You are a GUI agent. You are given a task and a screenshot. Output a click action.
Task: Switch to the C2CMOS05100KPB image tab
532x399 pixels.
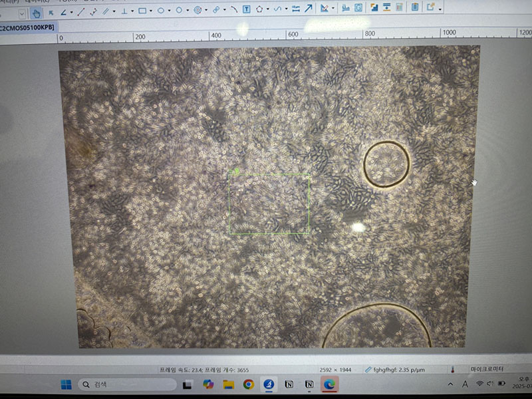[x=27, y=28]
